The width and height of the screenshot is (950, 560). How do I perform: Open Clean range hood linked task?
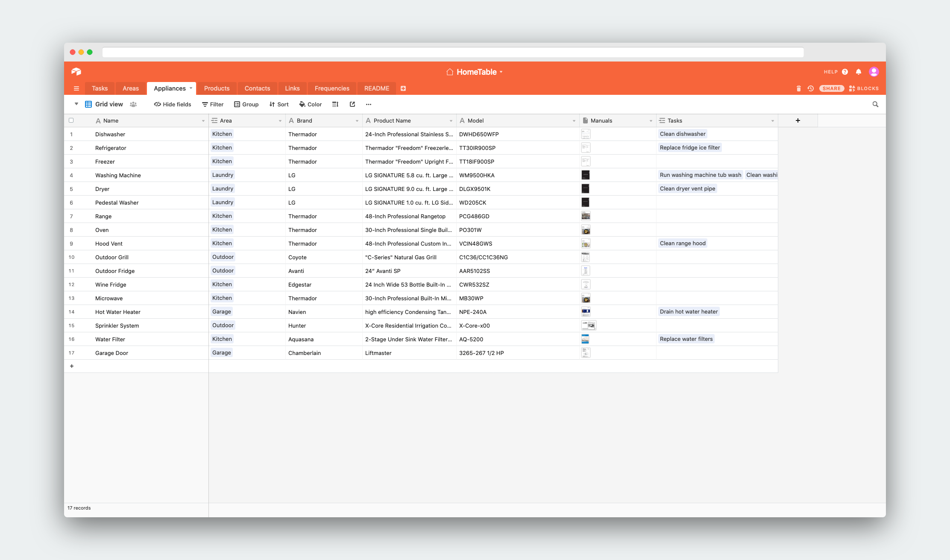[683, 243]
